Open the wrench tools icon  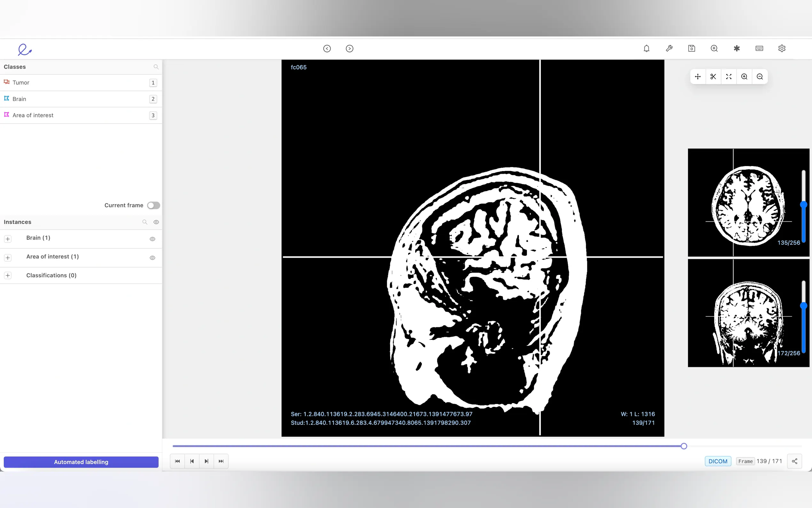(x=669, y=48)
